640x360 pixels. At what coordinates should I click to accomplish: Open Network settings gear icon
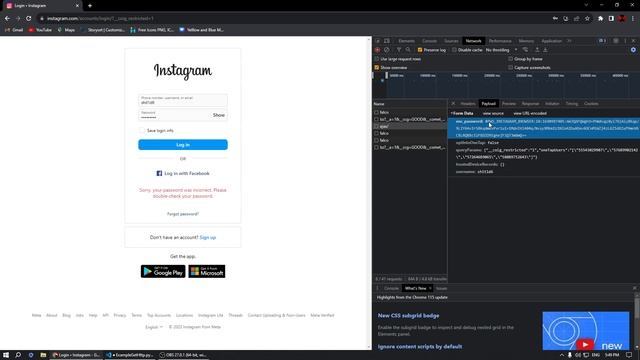tap(633, 50)
